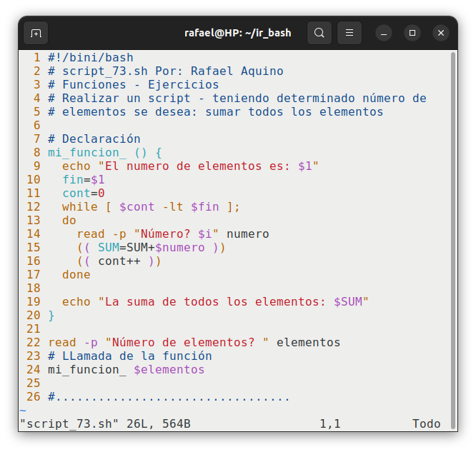Image resolution: width=476 pixels, height=452 pixels.
Task: Close the terminal window
Action: tap(441, 33)
